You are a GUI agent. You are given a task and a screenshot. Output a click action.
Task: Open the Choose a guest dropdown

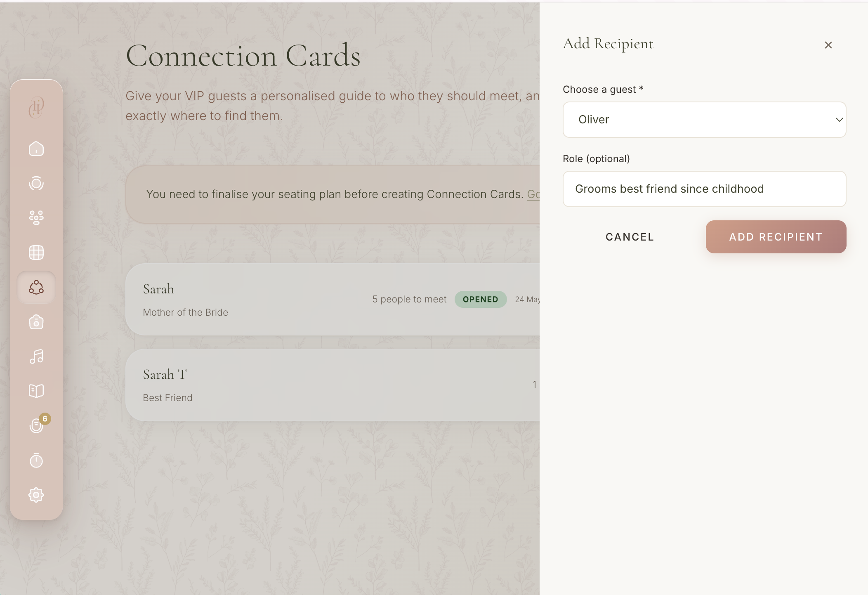click(704, 120)
